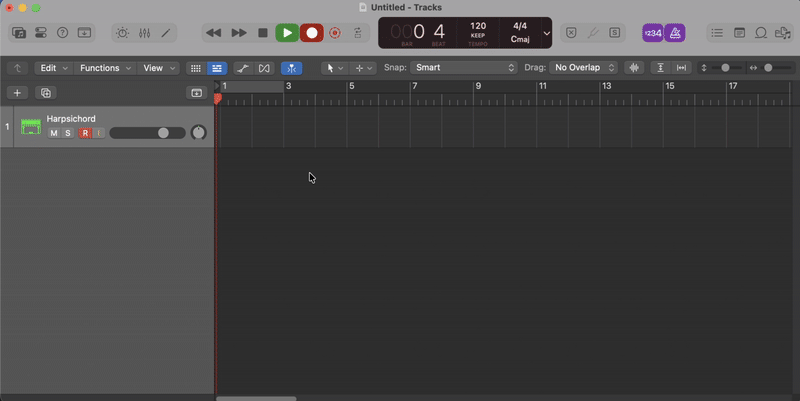The height and width of the screenshot is (401, 800).
Task: Select the Harpsichord track name
Action: 71,118
